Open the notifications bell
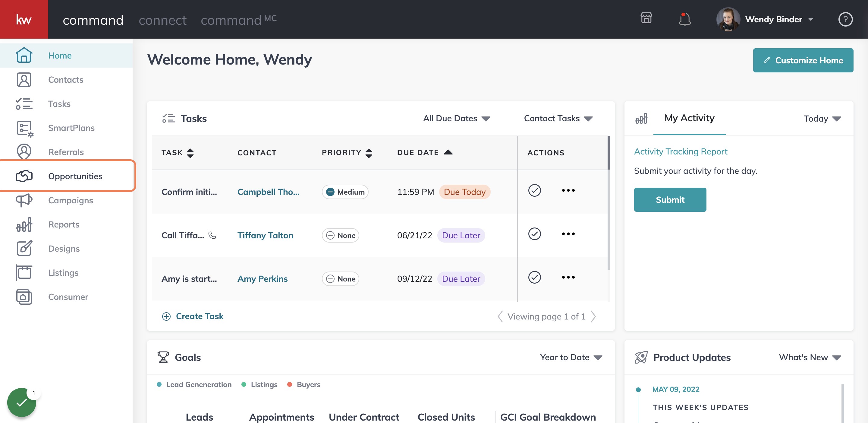Viewport: 868px width, 423px height. point(684,19)
